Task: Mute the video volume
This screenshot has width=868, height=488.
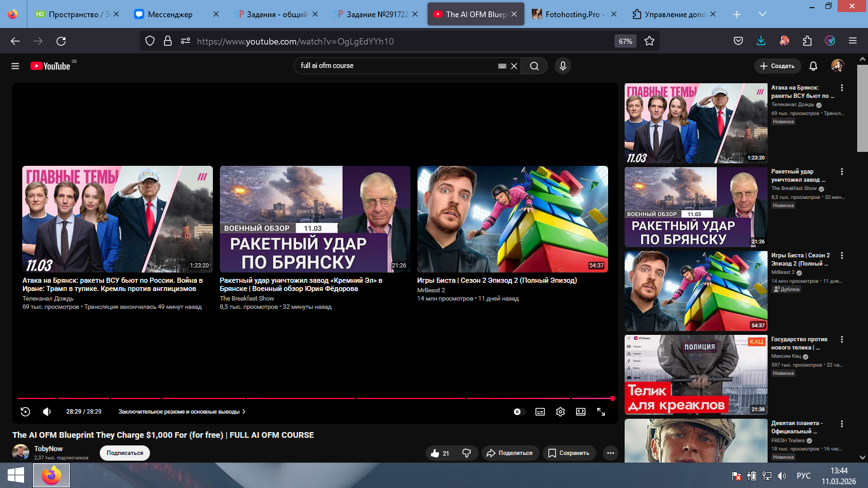Action: pos(46,412)
